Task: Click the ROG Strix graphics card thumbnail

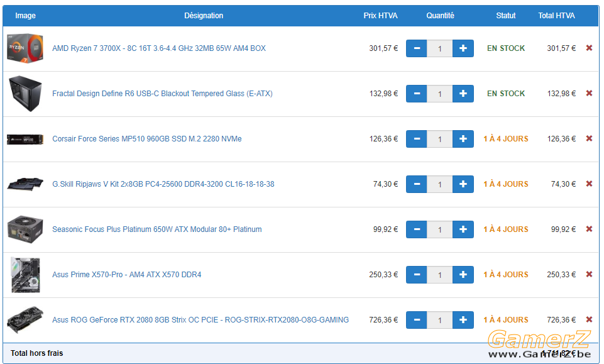Action: [x=25, y=320]
